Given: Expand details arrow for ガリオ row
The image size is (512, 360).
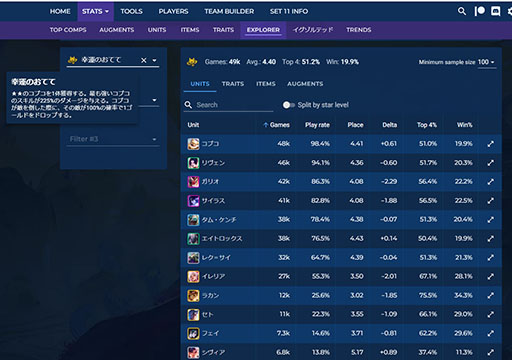Looking at the screenshot, I should (x=490, y=182).
